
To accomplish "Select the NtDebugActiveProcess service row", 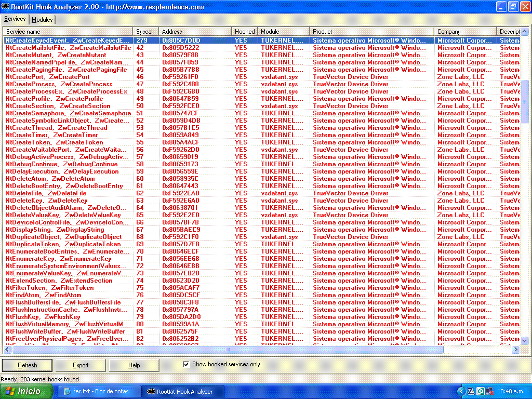I will pos(262,157).
